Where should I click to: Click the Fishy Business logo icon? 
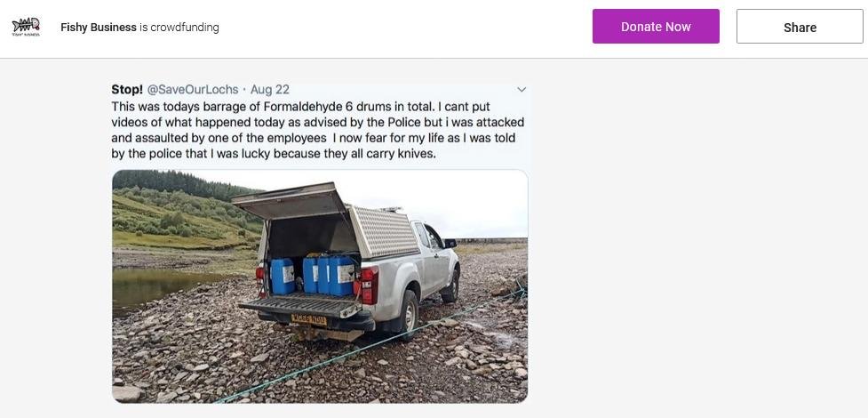pos(26,27)
